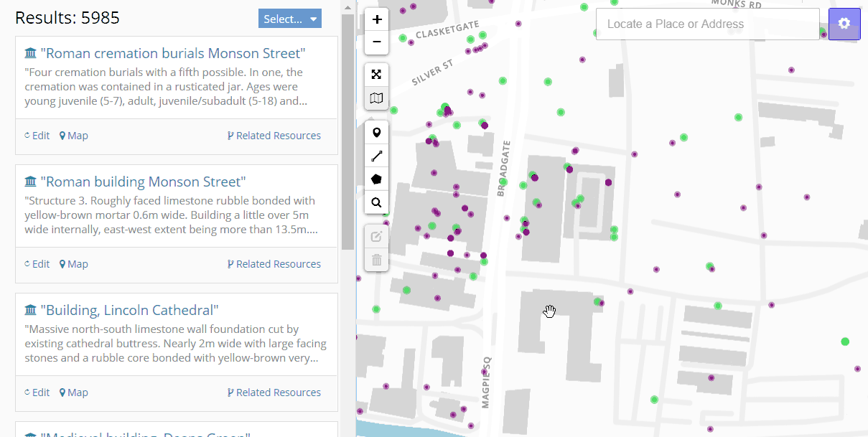Select the draw polygon tool
The width and height of the screenshot is (868, 437).
point(377,179)
